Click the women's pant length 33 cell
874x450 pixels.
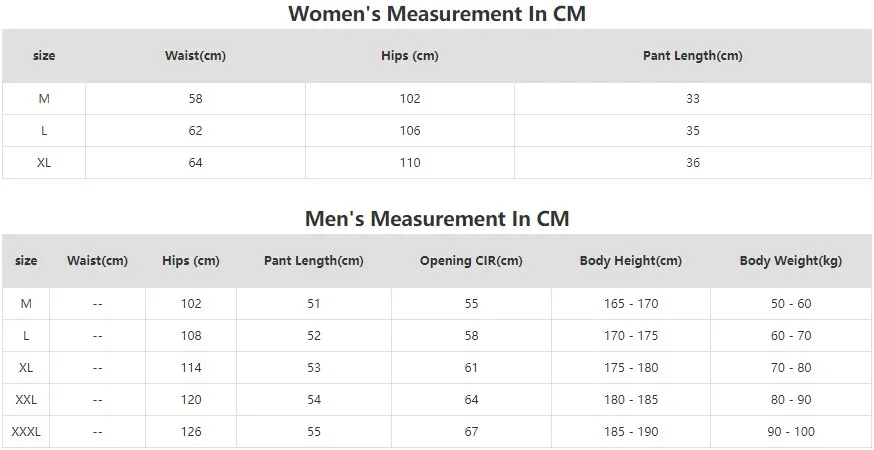point(693,99)
